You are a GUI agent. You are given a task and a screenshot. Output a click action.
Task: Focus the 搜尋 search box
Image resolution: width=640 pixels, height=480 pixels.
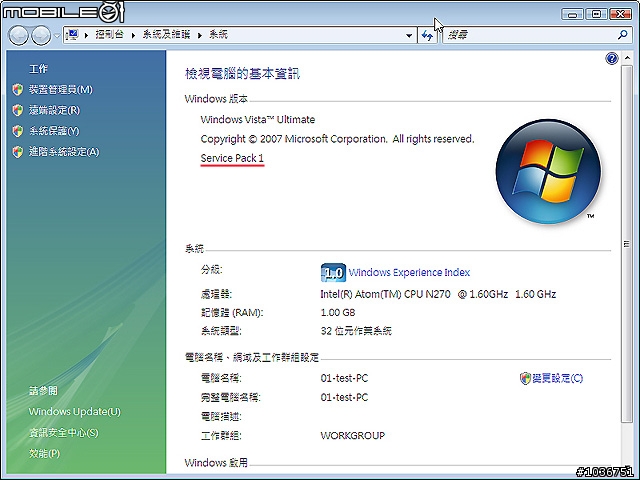coord(531,35)
